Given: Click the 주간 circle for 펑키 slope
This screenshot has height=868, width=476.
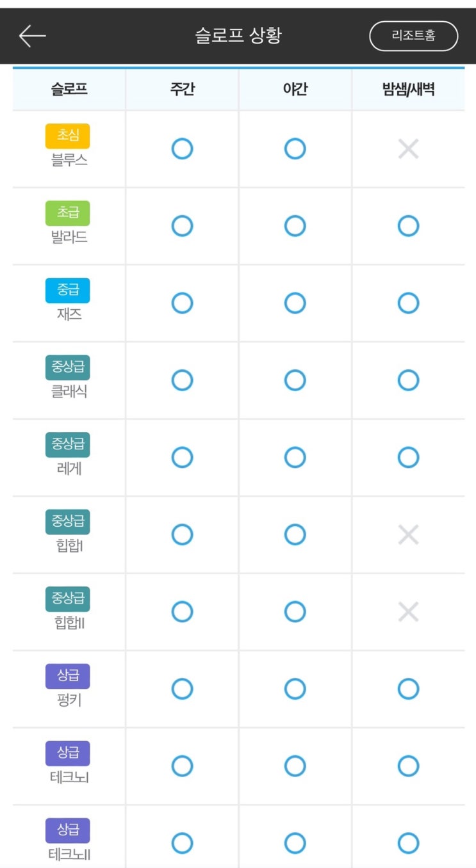Looking at the screenshot, I should 182,689.
